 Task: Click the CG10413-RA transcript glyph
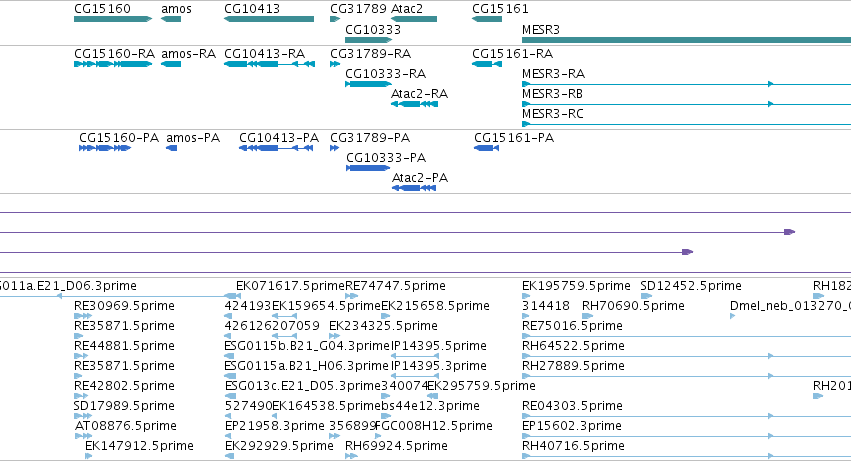click(x=269, y=64)
